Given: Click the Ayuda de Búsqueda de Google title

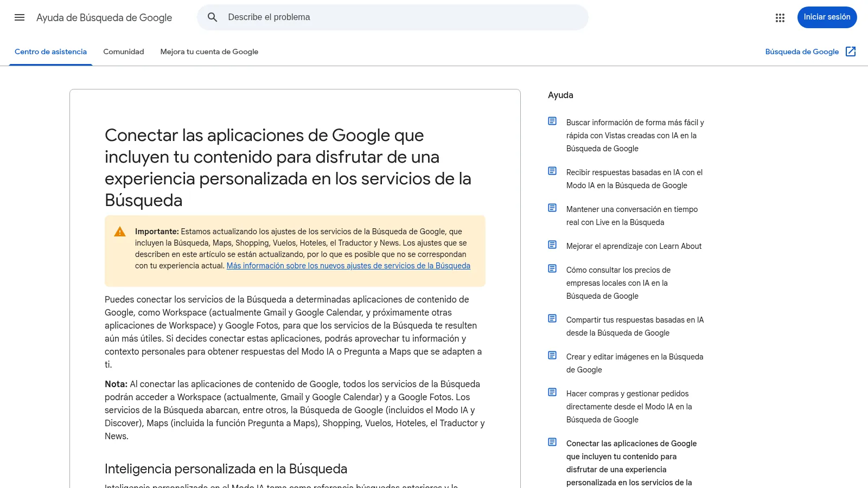Looking at the screenshot, I should tap(104, 17).
